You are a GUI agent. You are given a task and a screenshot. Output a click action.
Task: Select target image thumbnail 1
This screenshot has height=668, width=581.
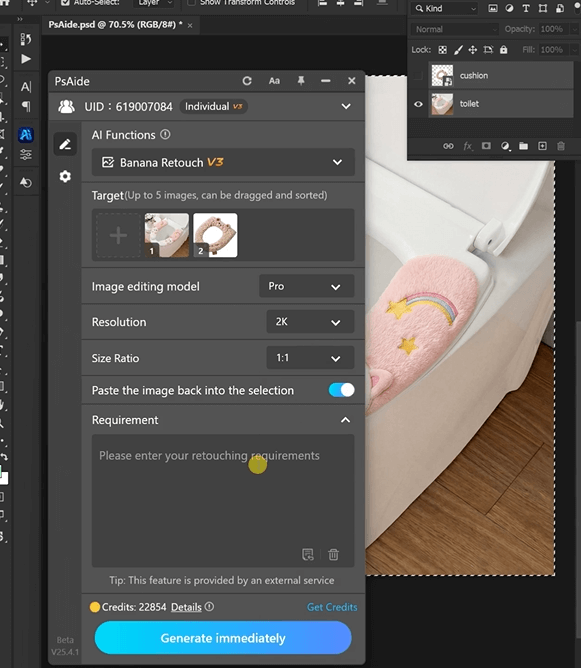(x=167, y=235)
